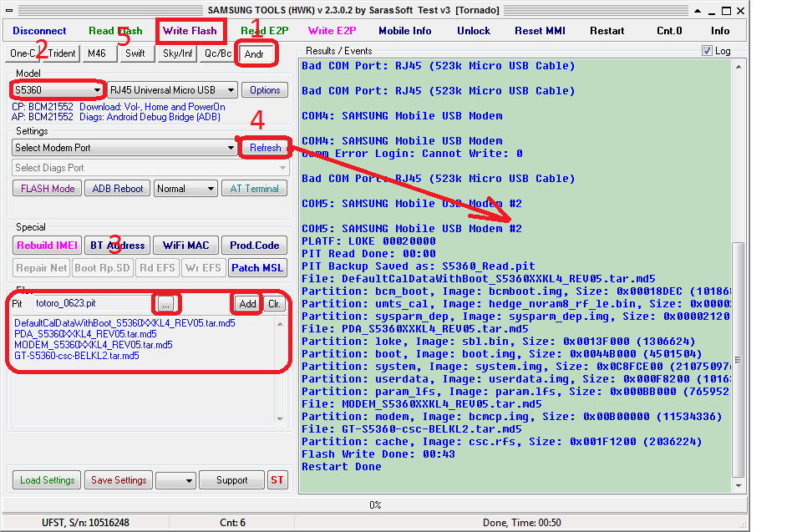Viewport: 802px width, 532px height.
Task: Click Write Flash in top toolbar
Action: [190, 31]
